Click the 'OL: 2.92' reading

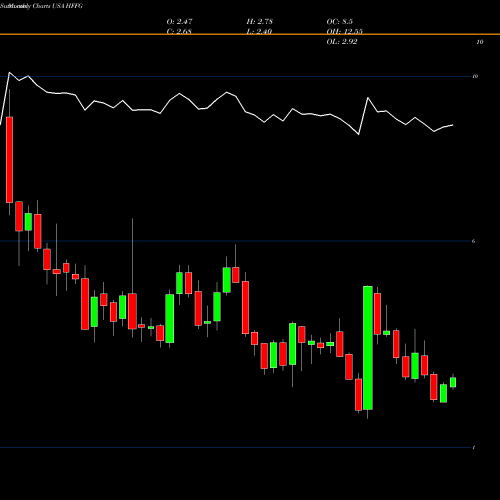coord(342,42)
